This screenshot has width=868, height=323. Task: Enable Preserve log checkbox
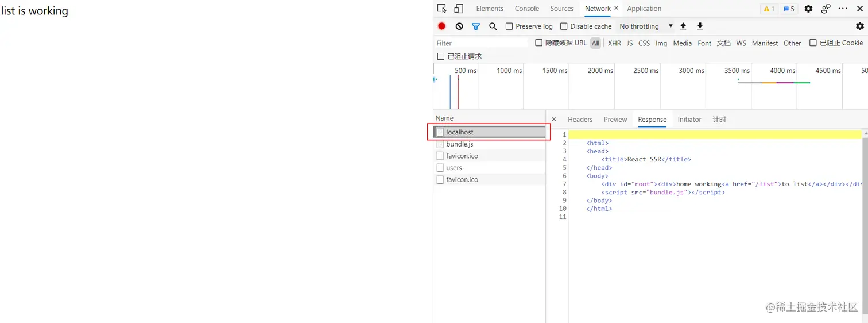(x=509, y=26)
